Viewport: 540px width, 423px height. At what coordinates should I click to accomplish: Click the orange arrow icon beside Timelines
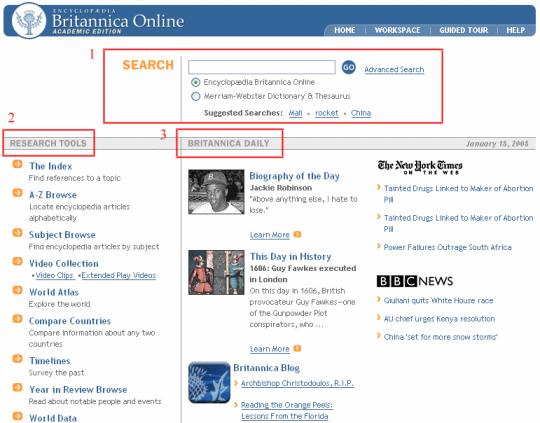pos(18,359)
